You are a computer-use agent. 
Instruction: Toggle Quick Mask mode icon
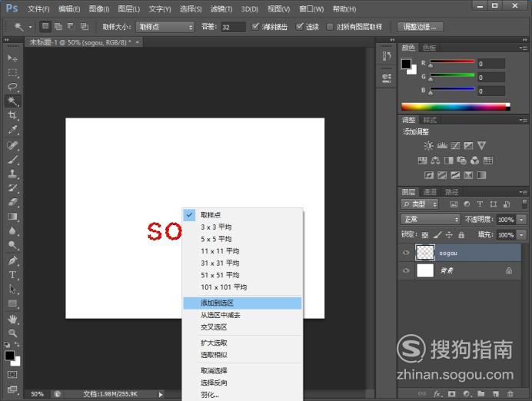click(x=12, y=375)
